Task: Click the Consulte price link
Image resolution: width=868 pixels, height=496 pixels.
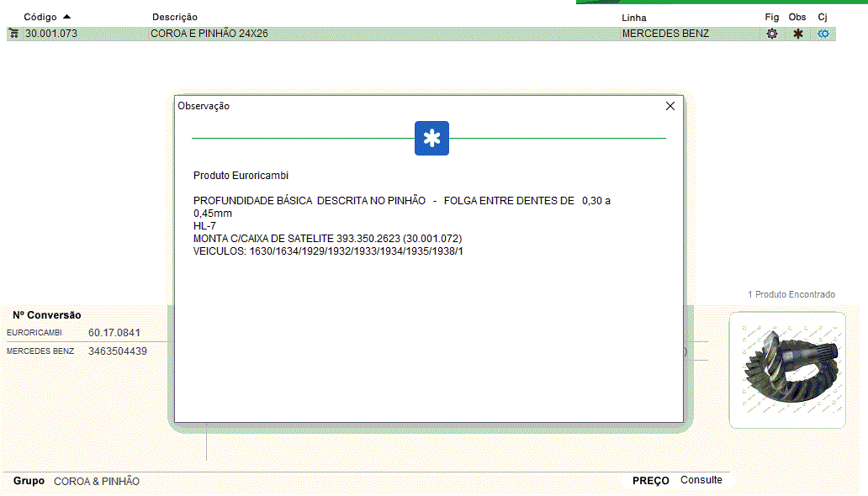Action: (701, 480)
